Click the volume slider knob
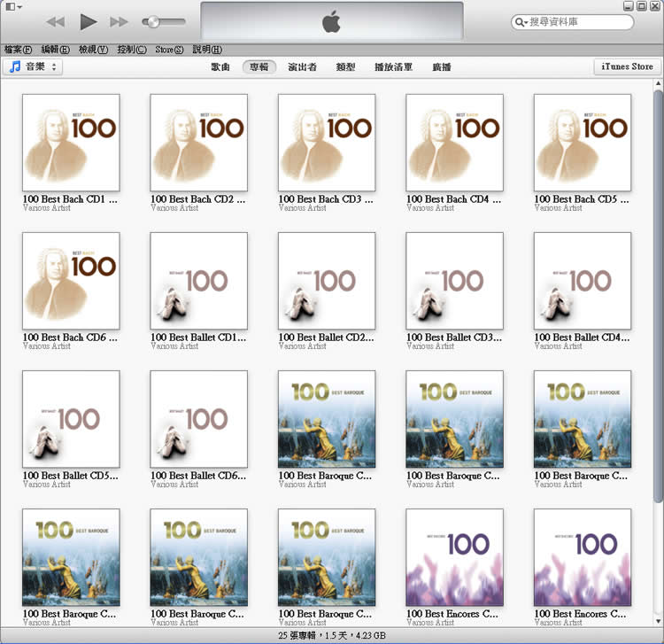The image size is (664, 644). (153, 21)
